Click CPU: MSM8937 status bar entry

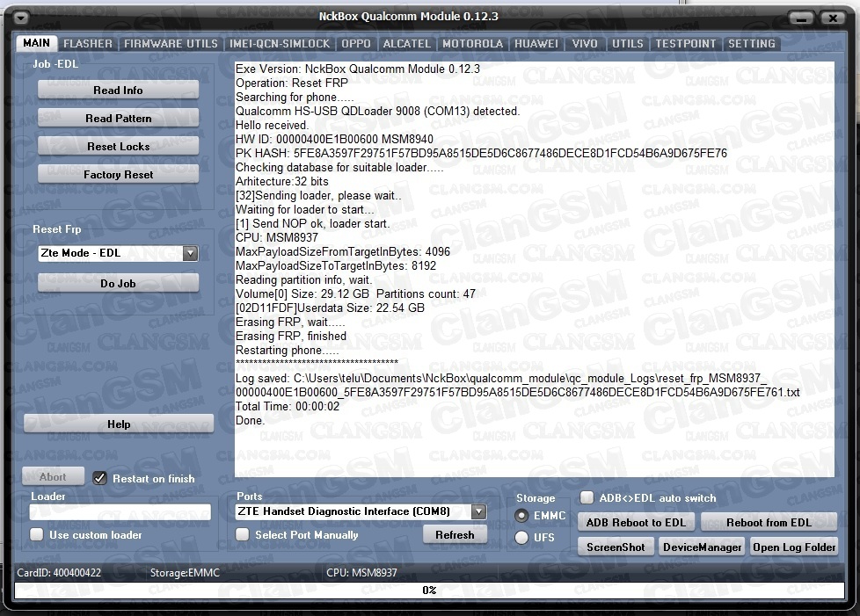(361, 573)
